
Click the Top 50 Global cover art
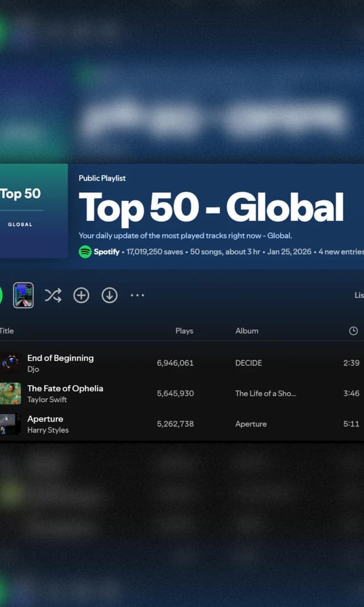34,211
